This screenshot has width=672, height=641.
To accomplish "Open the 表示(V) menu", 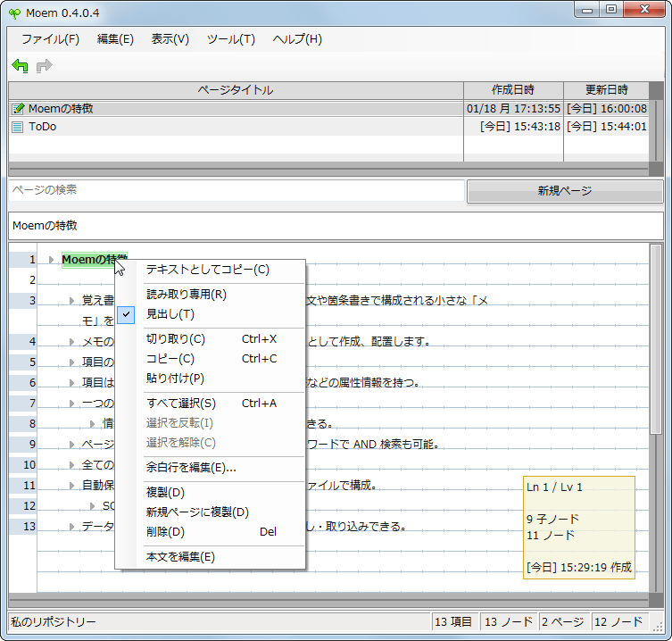I will pos(170,39).
